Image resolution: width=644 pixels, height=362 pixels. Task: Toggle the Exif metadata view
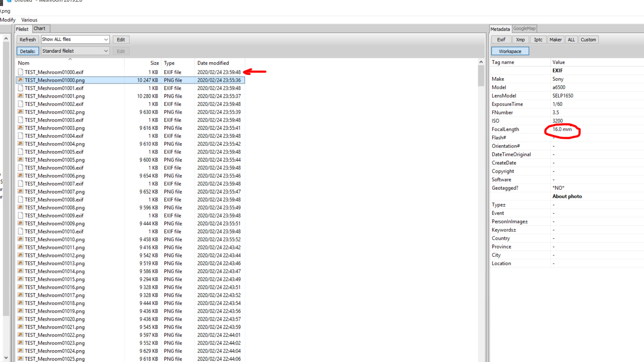(501, 40)
